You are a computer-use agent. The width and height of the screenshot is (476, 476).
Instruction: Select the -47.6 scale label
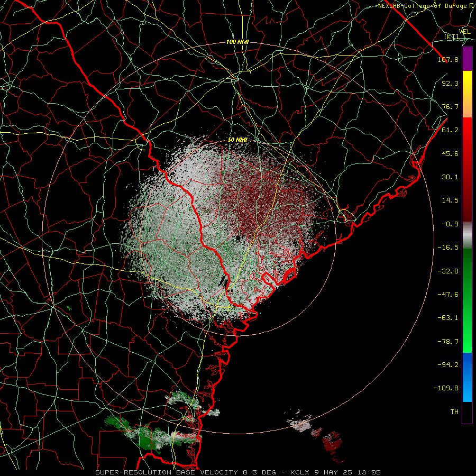[x=448, y=295]
